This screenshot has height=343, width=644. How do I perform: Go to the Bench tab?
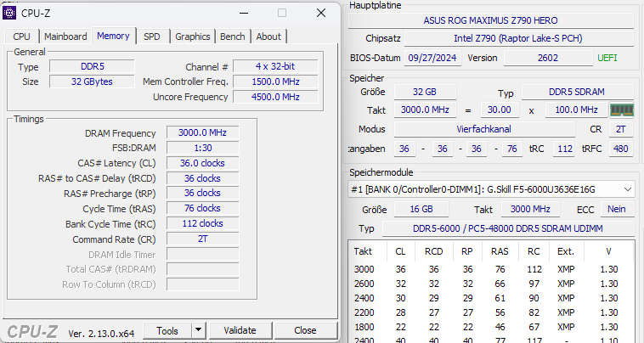coord(233,37)
